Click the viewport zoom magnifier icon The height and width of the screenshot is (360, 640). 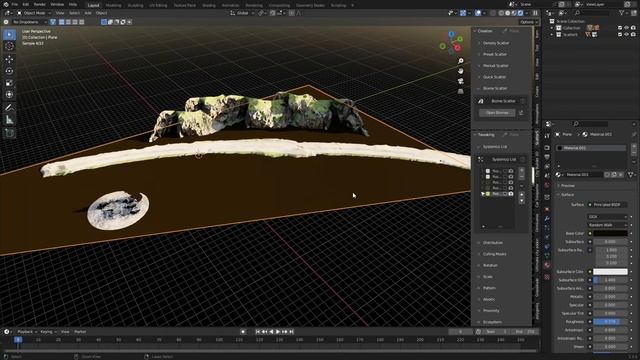point(460,61)
